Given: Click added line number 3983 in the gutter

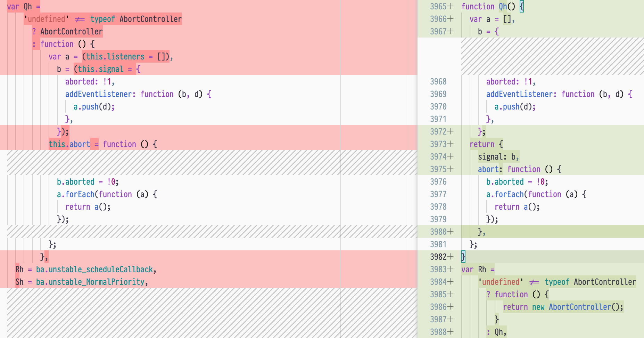Looking at the screenshot, I should coord(438,269).
